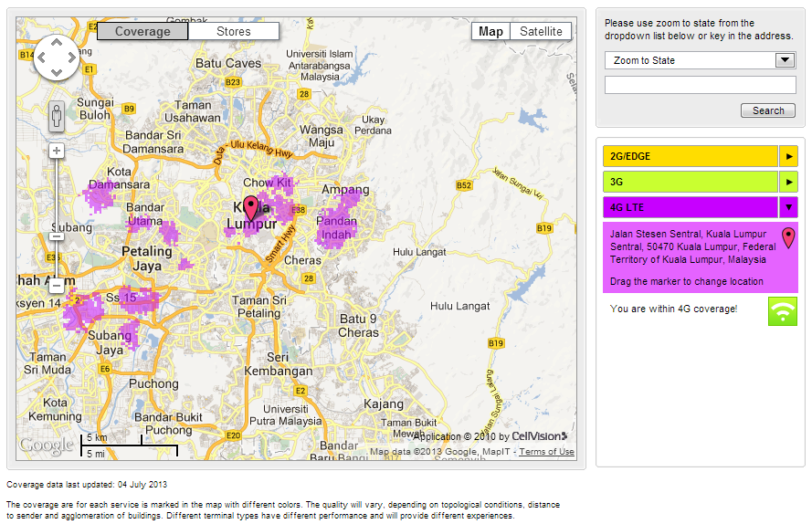Click the address input field
Image resolution: width=812 pixels, height=524 pixels.
pos(700,85)
